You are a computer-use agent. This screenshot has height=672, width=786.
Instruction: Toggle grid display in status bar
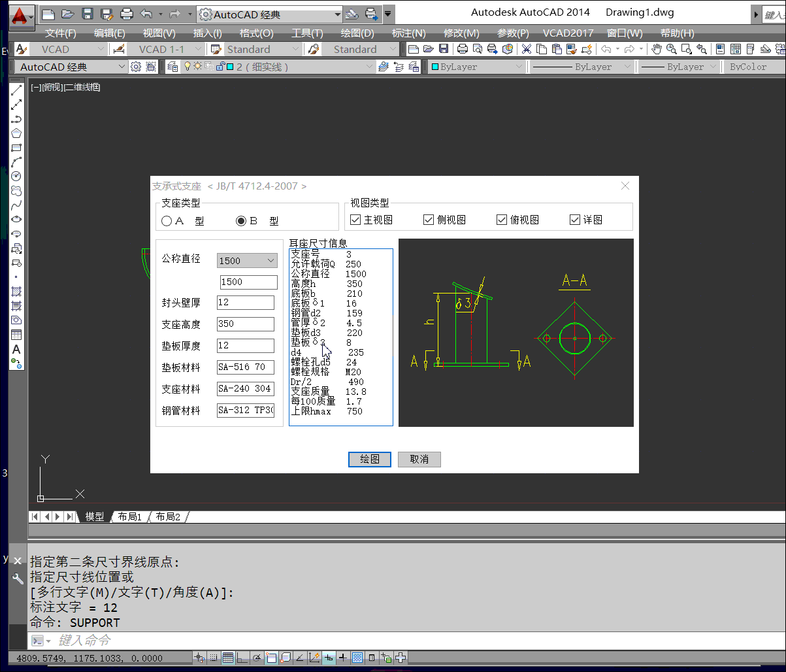228,658
